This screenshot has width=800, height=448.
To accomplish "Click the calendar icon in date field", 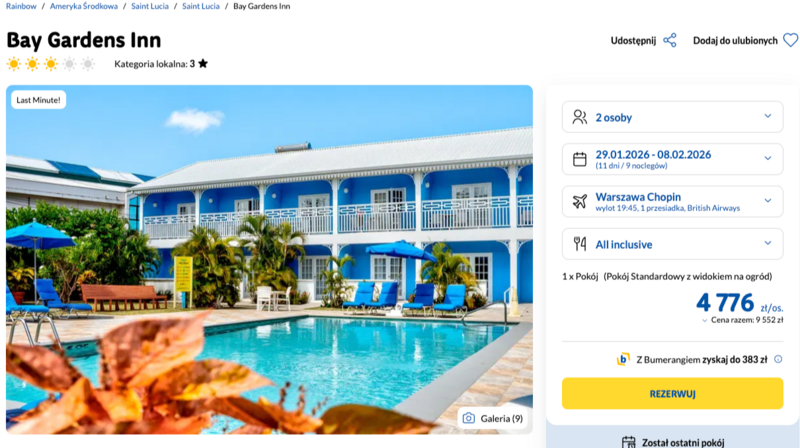I will pos(579,159).
